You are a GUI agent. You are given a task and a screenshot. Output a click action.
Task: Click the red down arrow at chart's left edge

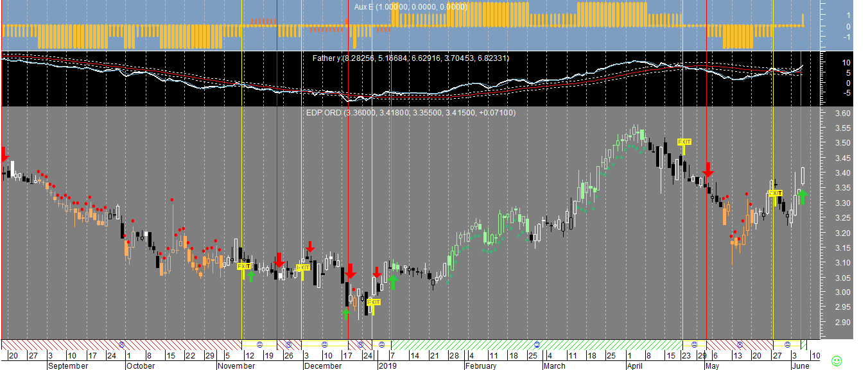pos(4,154)
